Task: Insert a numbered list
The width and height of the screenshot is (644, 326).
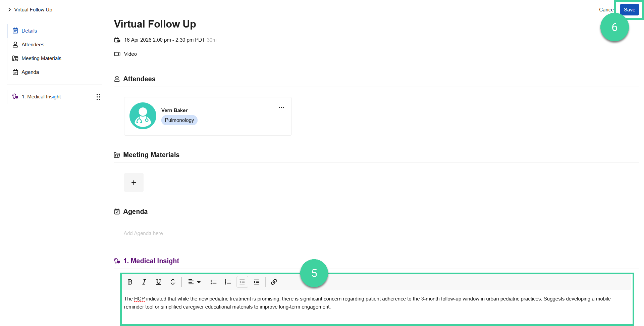Action: point(228,282)
